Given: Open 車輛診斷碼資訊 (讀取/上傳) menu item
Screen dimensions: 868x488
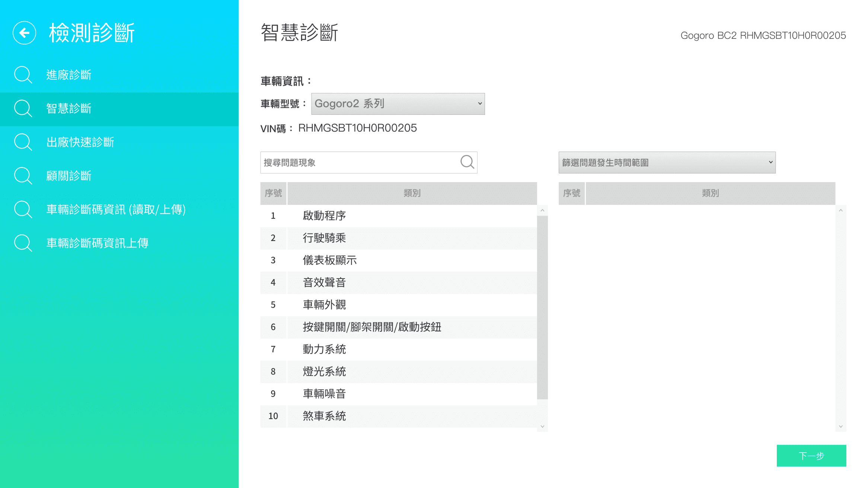Looking at the screenshot, I should [116, 209].
